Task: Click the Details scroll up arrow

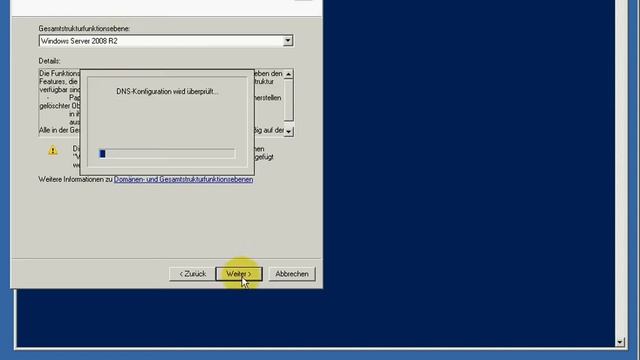Action: click(289, 74)
